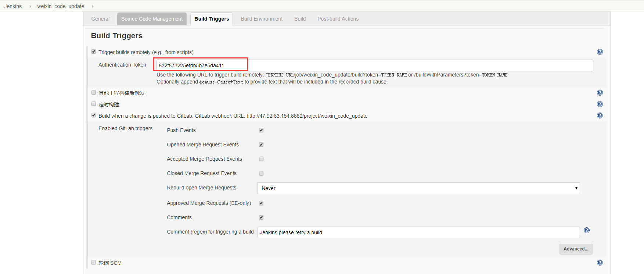Click 'Optionally append &cause=Cause+Text' hint
Image resolution: width=644 pixels, height=274 pixels.
(x=272, y=82)
